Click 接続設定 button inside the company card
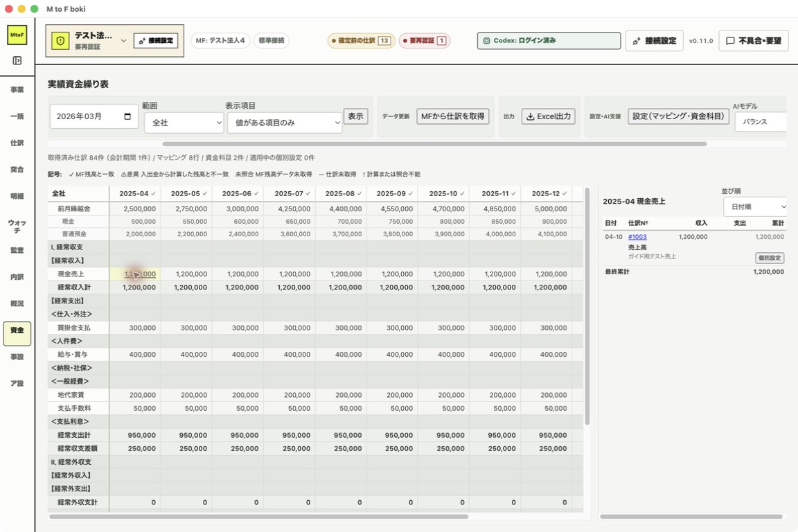The image size is (798, 532). pyautogui.click(x=156, y=41)
